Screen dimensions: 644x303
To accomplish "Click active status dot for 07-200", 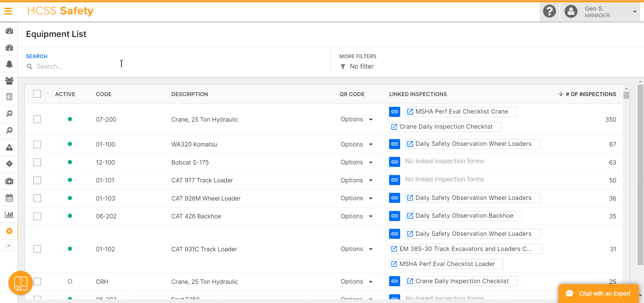I will (x=70, y=119).
